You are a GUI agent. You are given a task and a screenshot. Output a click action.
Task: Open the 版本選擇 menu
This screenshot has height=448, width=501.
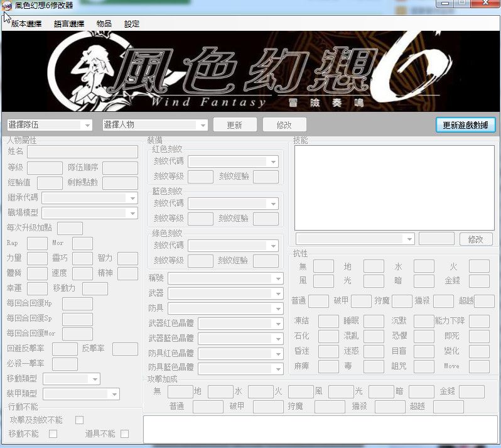[x=26, y=24]
